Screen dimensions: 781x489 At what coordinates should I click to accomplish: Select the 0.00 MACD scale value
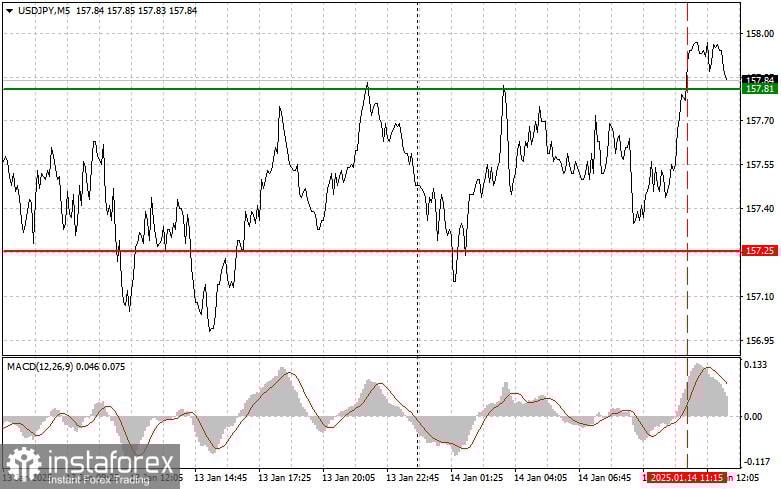[x=753, y=416]
